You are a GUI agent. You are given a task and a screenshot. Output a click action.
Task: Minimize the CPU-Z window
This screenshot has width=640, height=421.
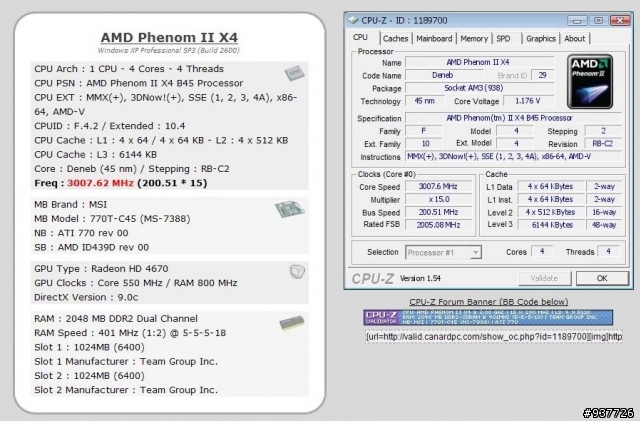(x=577, y=20)
